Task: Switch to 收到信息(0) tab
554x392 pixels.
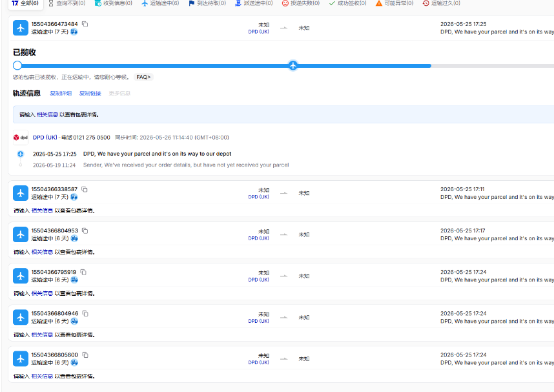Action: coord(114,3)
